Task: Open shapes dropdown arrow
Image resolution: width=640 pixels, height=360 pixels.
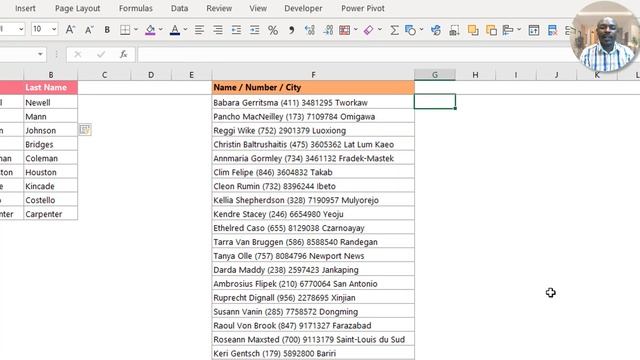Action: pos(422,30)
